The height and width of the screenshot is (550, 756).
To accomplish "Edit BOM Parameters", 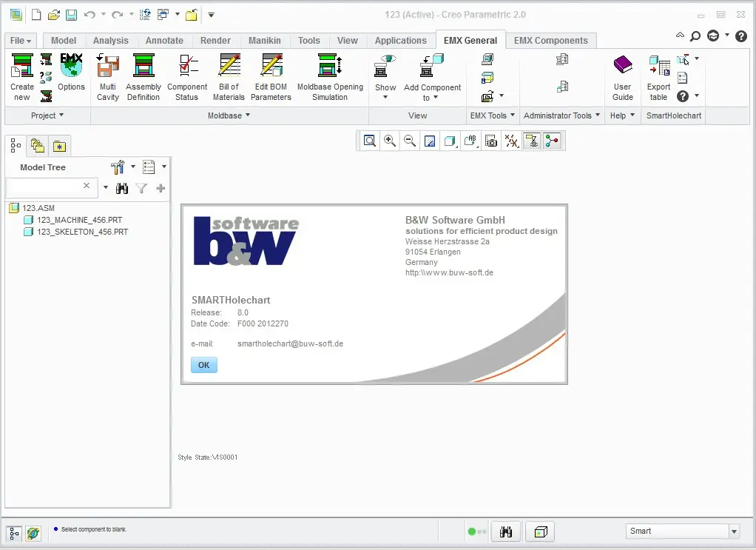I will click(271, 77).
